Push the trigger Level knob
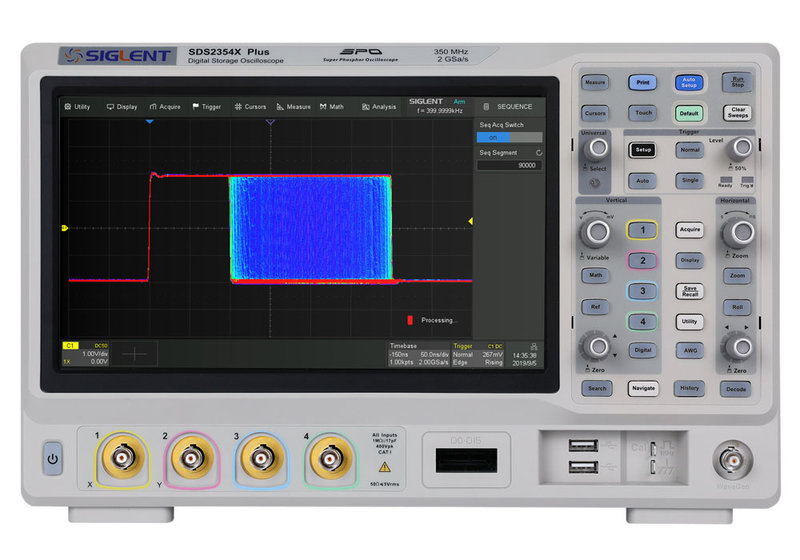The width and height of the screenshot is (800, 560). coord(741,148)
